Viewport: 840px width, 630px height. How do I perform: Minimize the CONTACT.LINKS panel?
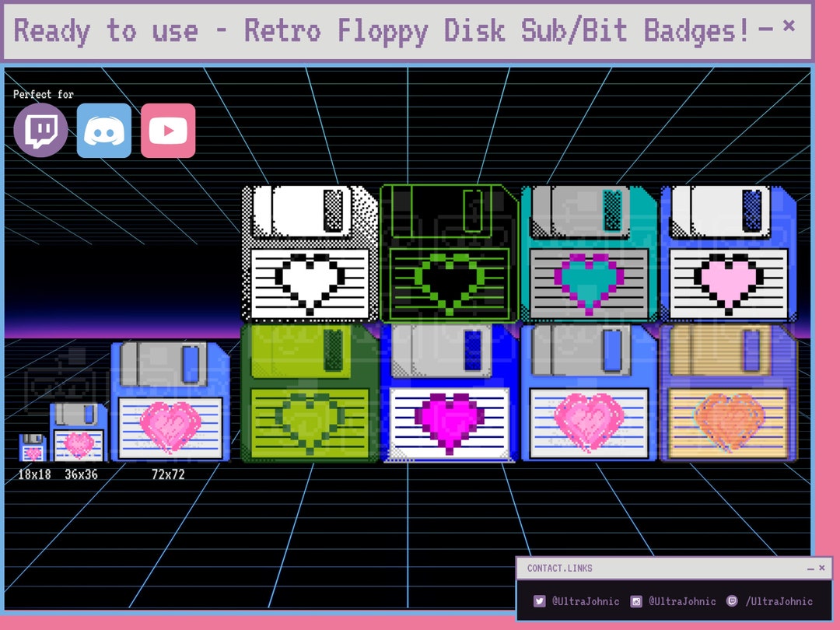(x=810, y=568)
